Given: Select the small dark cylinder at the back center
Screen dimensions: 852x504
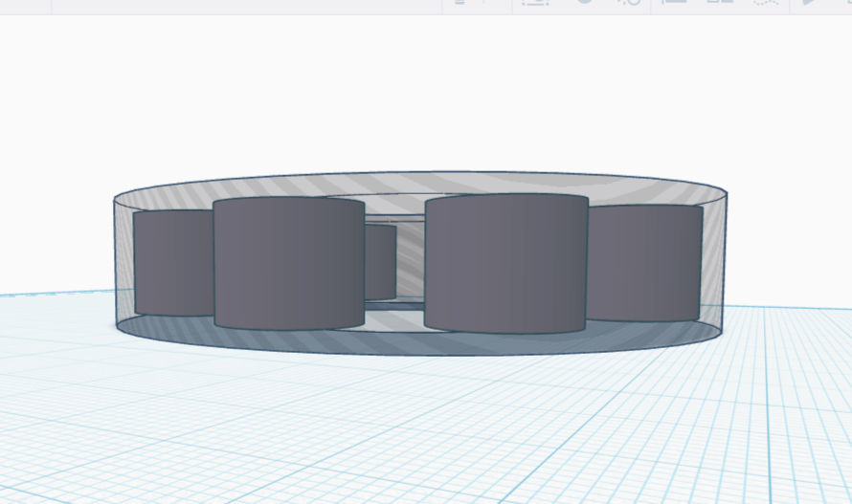Looking at the screenshot, I should 380,262.
